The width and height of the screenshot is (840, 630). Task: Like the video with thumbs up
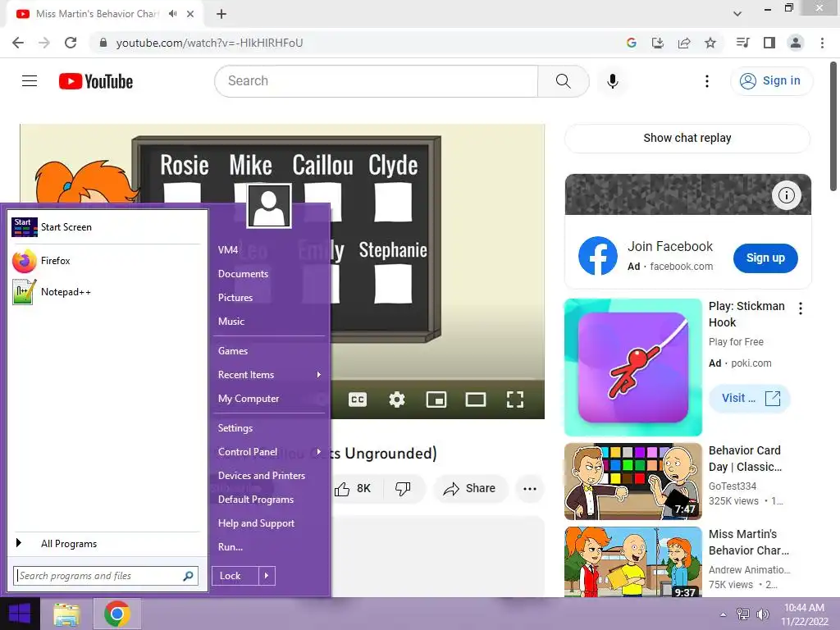point(353,489)
